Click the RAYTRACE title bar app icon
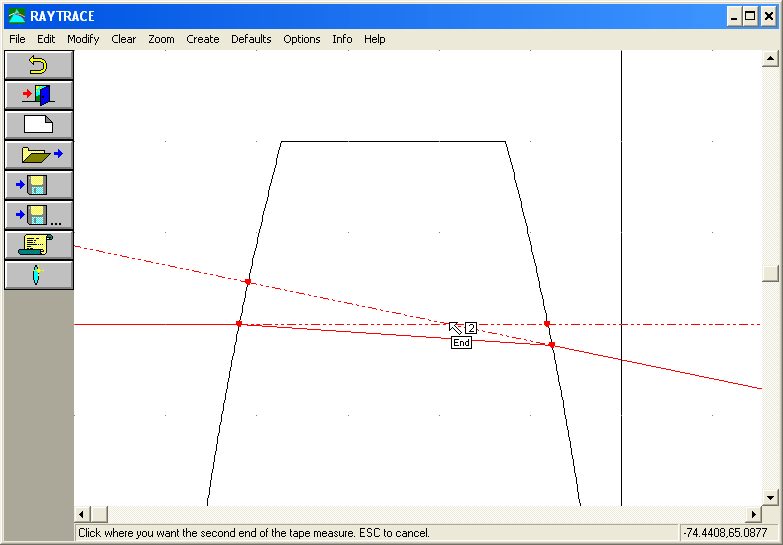The height and width of the screenshot is (545, 783). click(17, 16)
